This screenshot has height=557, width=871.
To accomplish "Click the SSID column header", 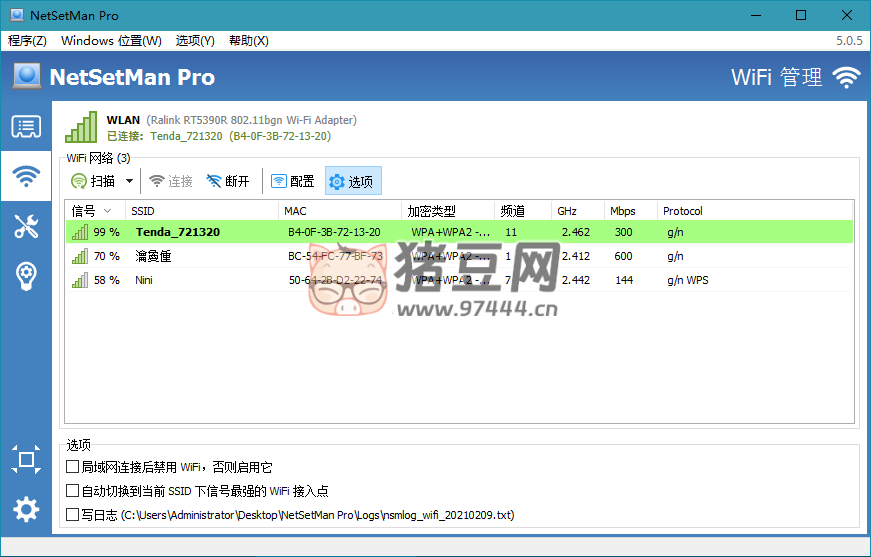I will coord(200,211).
